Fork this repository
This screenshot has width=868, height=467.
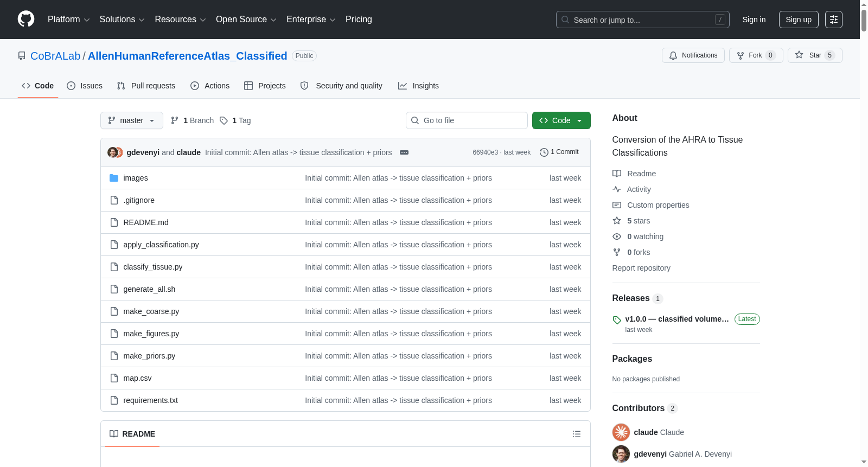(x=756, y=55)
